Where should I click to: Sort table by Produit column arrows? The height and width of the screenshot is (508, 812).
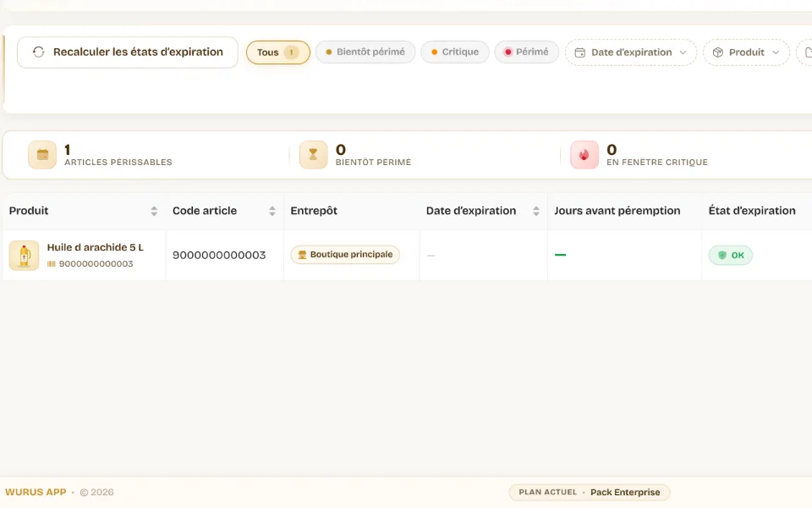(154, 211)
